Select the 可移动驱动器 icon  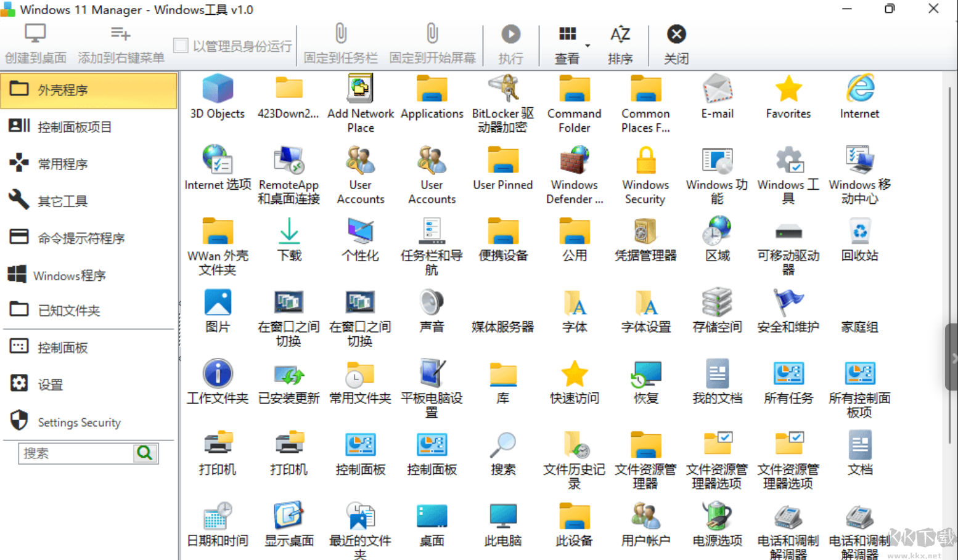click(788, 233)
